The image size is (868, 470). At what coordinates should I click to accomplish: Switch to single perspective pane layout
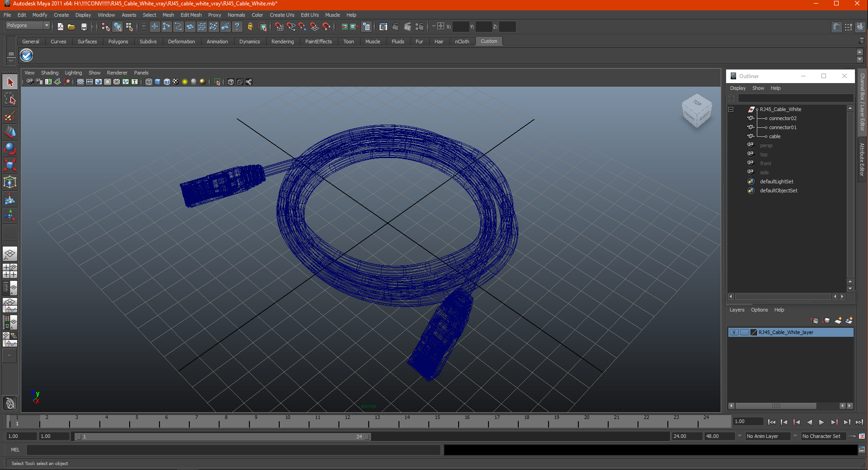(x=10, y=254)
